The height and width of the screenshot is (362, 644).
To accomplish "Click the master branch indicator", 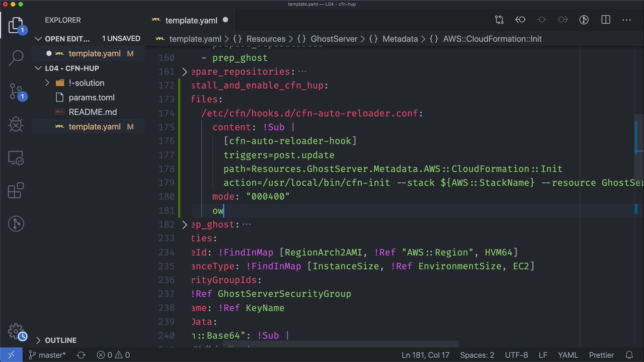I will tap(47, 355).
